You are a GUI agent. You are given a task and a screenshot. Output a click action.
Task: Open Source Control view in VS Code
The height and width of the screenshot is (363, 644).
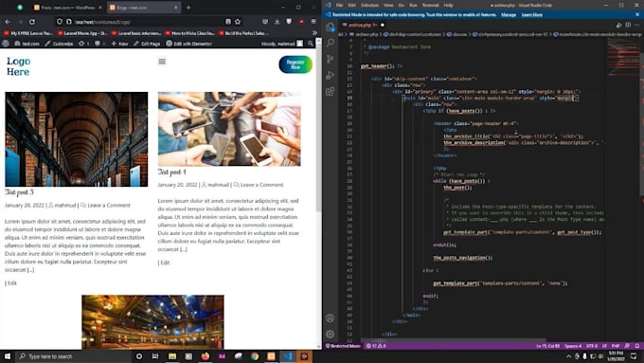click(331, 59)
